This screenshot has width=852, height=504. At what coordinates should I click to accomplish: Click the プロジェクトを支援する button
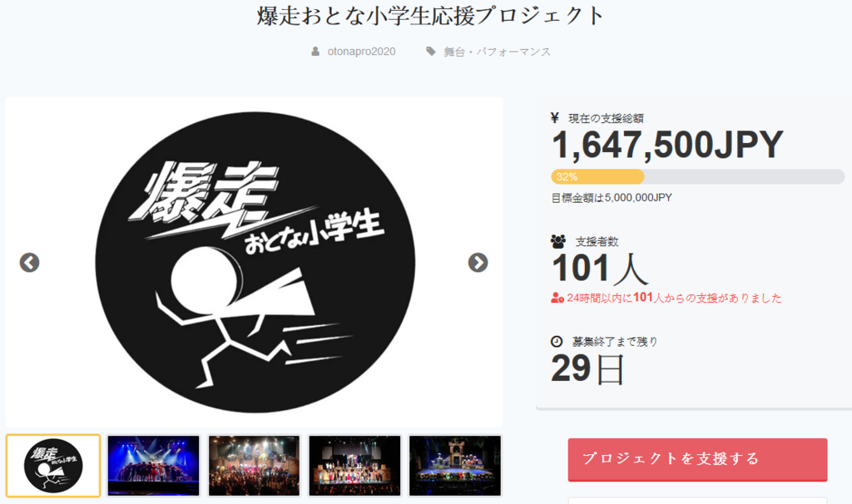click(x=698, y=459)
